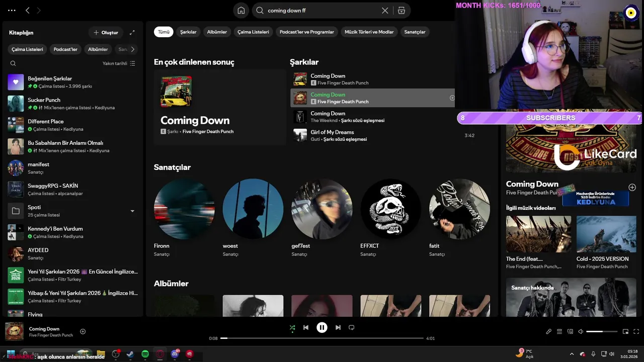Open the Şarkılar section heading
Image resolution: width=644 pixels, height=362 pixels.
click(304, 62)
